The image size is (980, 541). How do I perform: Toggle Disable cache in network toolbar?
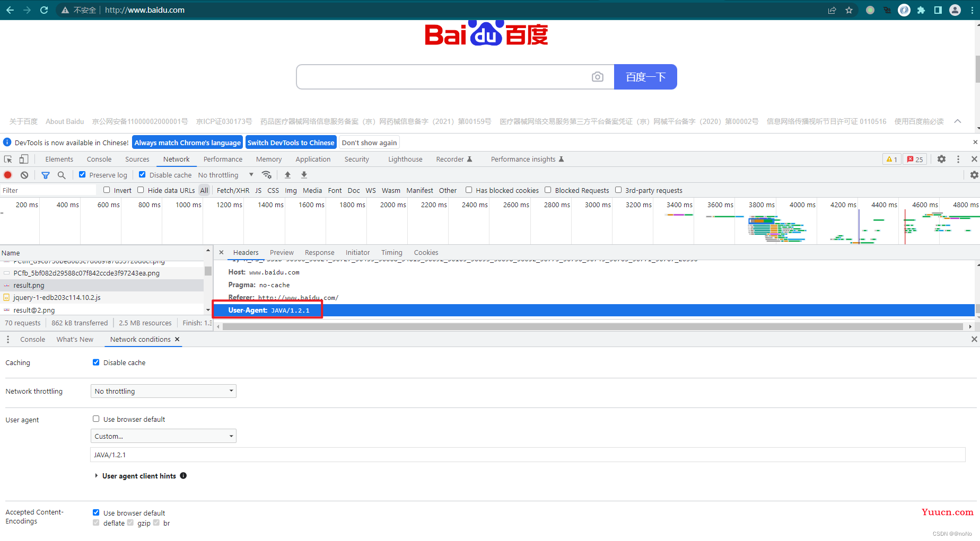(142, 174)
